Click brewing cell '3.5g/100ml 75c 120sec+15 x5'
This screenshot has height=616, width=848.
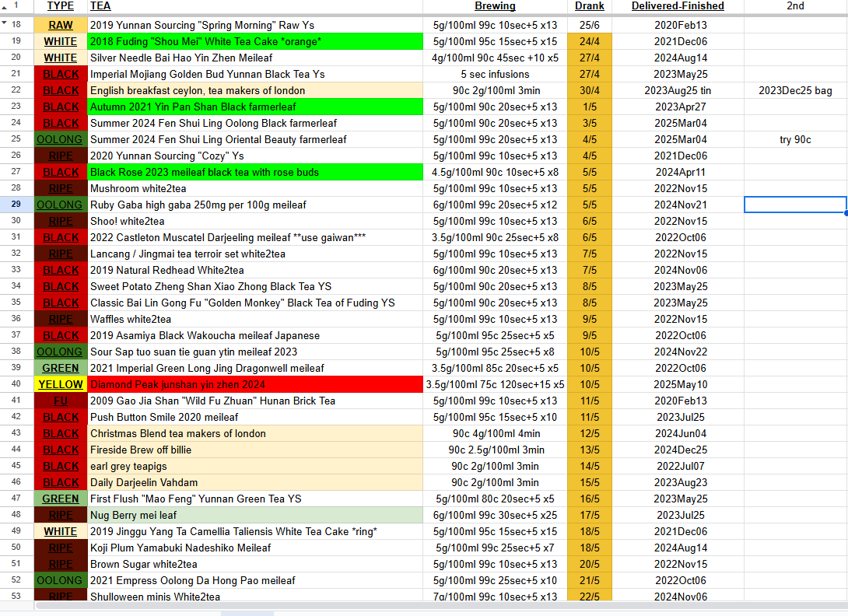pos(495,384)
